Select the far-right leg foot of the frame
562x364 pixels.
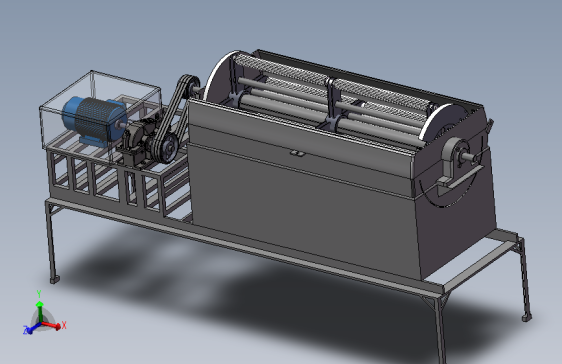click(x=527, y=317)
